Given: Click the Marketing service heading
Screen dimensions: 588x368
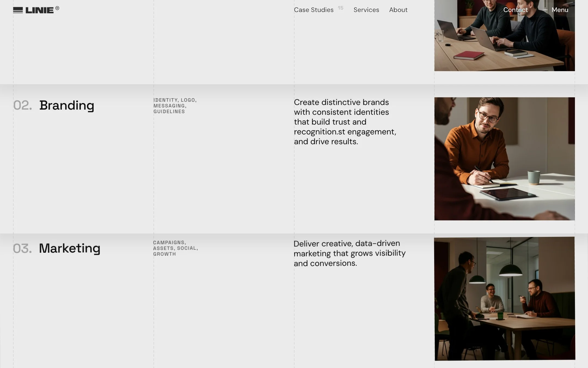Looking at the screenshot, I should 70,248.
